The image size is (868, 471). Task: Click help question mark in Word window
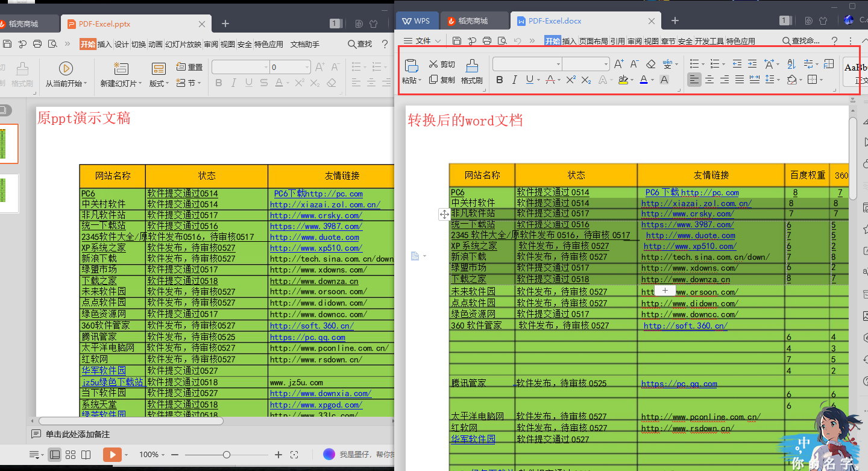[834, 41]
